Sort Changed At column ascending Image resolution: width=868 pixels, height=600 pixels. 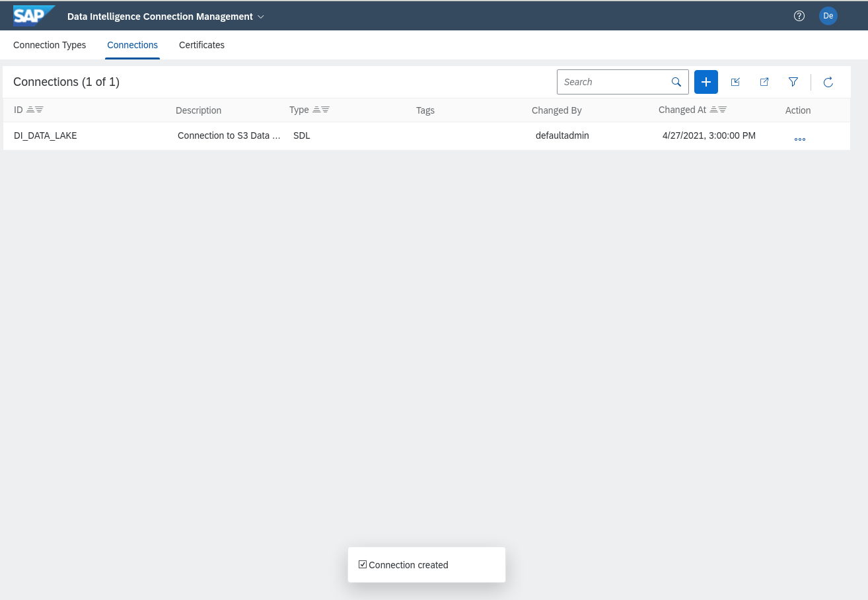point(713,110)
